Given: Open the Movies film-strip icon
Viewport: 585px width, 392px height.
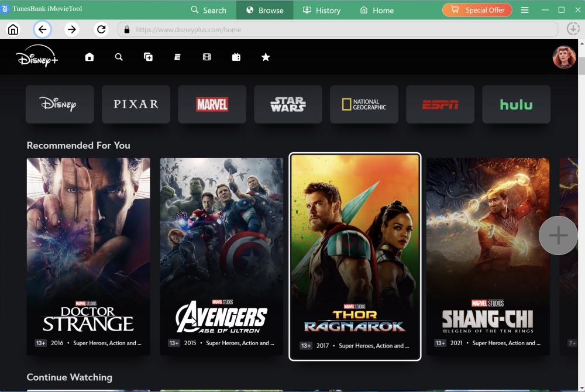Looking at the screenshot, I should (207, 57).
